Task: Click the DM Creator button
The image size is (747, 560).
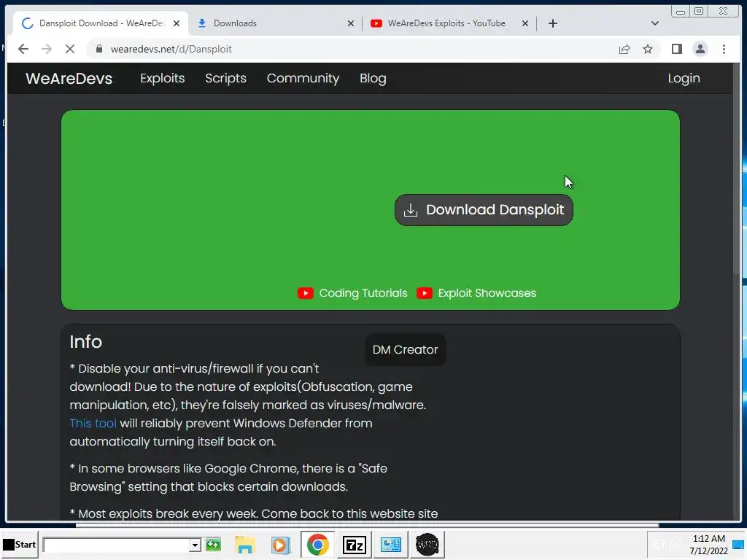Action: (x=405, y=349)
